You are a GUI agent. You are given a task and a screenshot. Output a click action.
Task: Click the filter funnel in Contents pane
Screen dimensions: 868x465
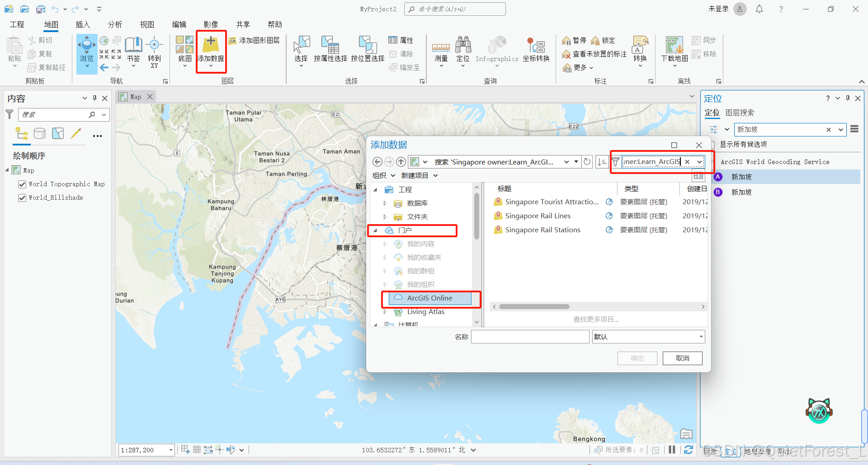(9, 114)
